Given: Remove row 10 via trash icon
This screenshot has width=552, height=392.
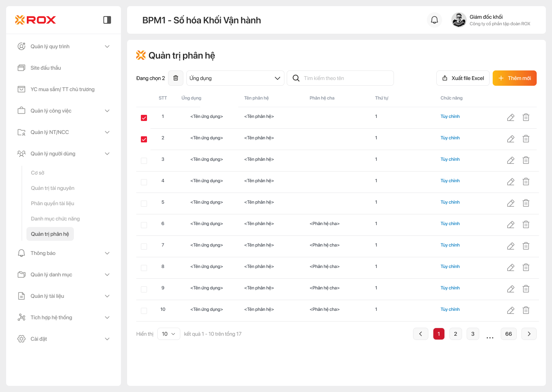Looking at the screenshot, I should pos(526,310).
